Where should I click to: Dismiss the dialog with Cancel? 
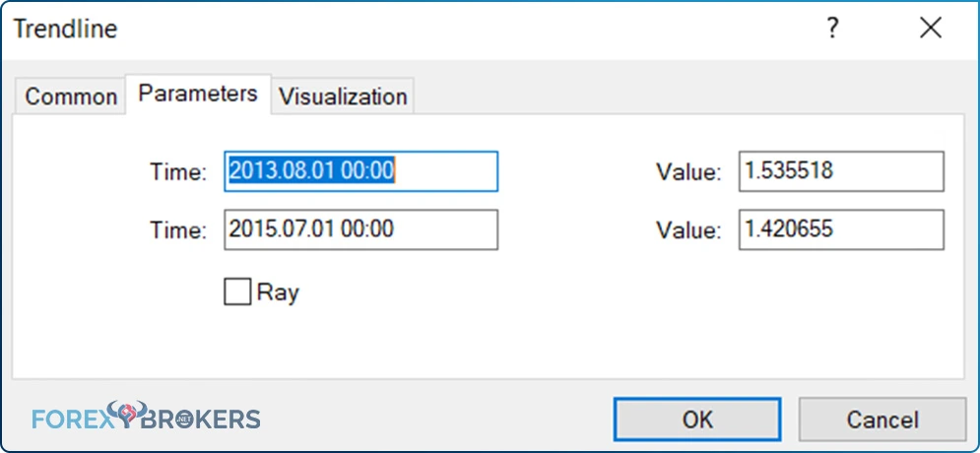point(882,420)
